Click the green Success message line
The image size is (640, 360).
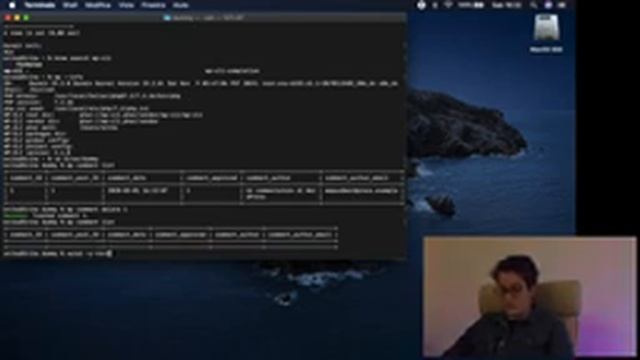click(45, 216)
